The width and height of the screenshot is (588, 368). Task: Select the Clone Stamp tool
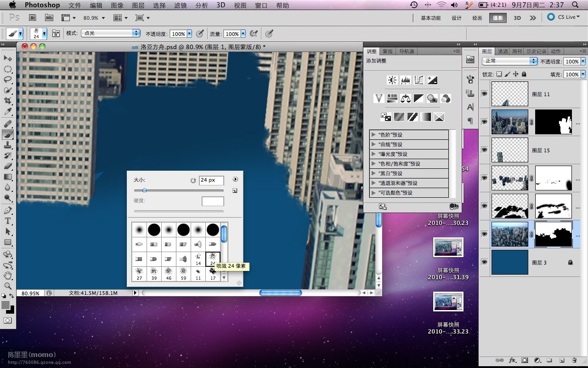(8, 145)
